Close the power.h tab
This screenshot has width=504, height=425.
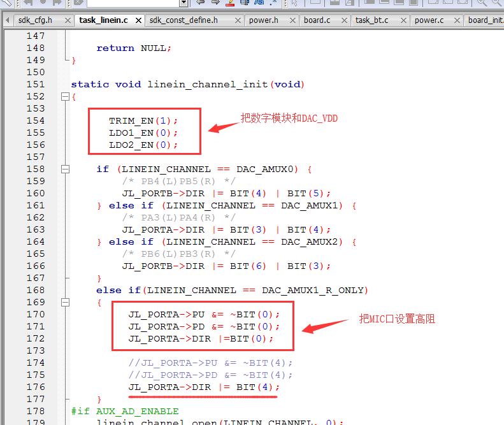[292, 20]
